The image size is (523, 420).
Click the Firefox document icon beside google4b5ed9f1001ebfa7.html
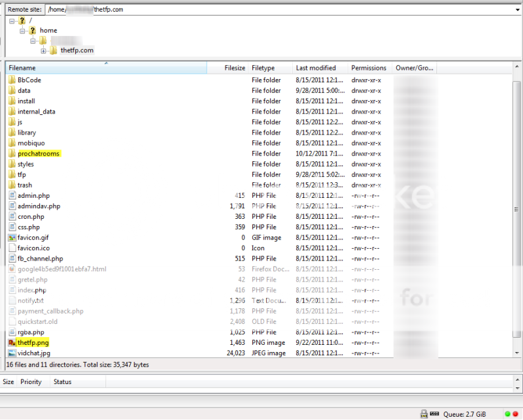12,268
